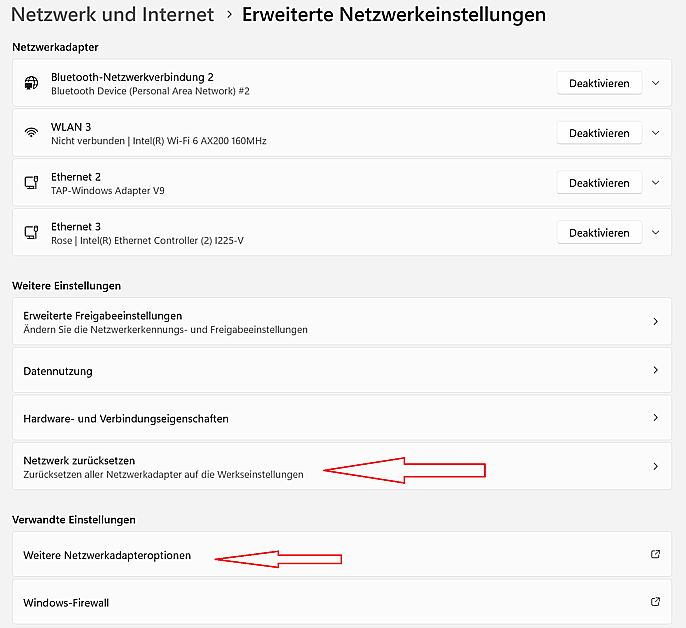
Task: Expand Ethernet 3 adapter details
Action: (655, 233)
